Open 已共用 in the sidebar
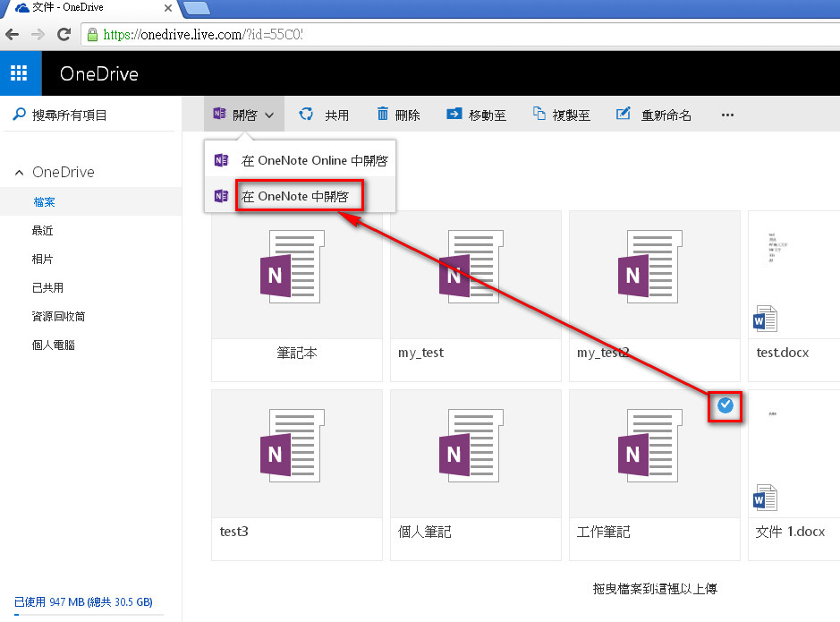The image size is (840, 622). click(47, 287)
